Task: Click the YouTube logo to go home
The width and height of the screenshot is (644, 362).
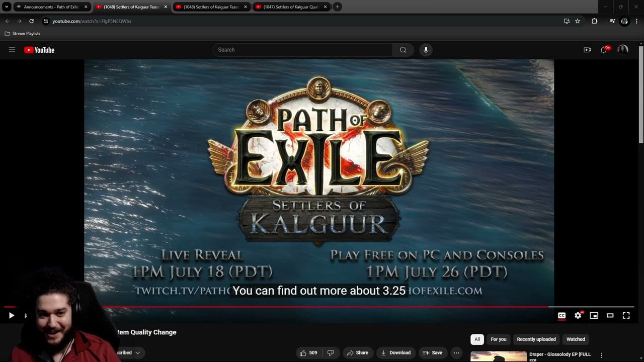Action: coord(39,50)
